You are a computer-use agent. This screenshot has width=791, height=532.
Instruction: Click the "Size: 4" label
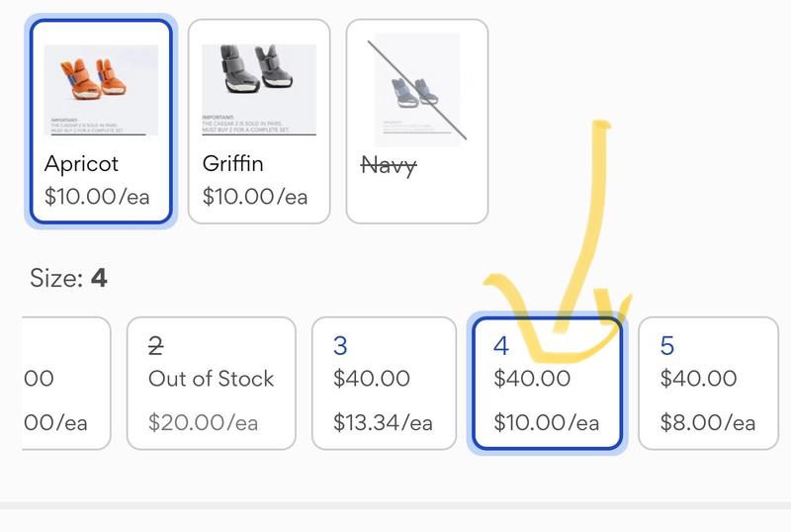coord(67,279)
